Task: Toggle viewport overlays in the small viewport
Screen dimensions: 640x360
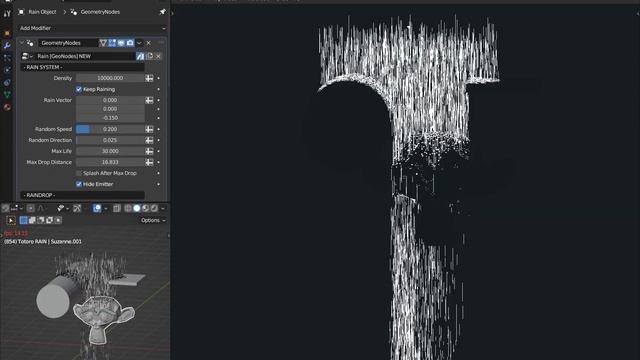Action: click(97, 208)
